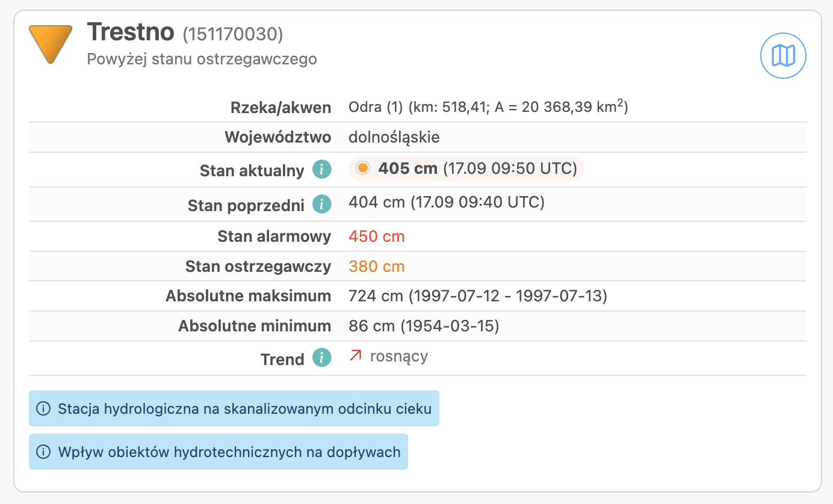Click the dolnośląskie voivodeship value

click(x=394, y=137)
